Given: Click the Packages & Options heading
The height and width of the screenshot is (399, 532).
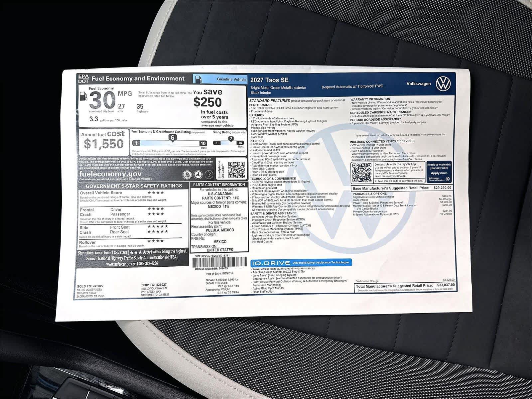Looking at the screenshot, I should pyautogui.click(x=370, y=194).
